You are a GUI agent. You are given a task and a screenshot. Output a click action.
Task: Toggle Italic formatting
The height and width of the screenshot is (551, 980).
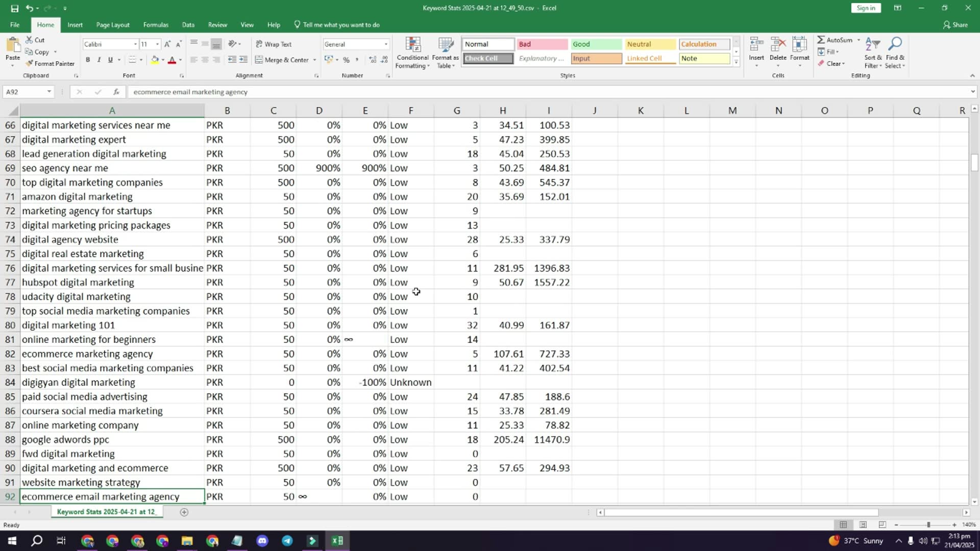(x=99, y=60)
